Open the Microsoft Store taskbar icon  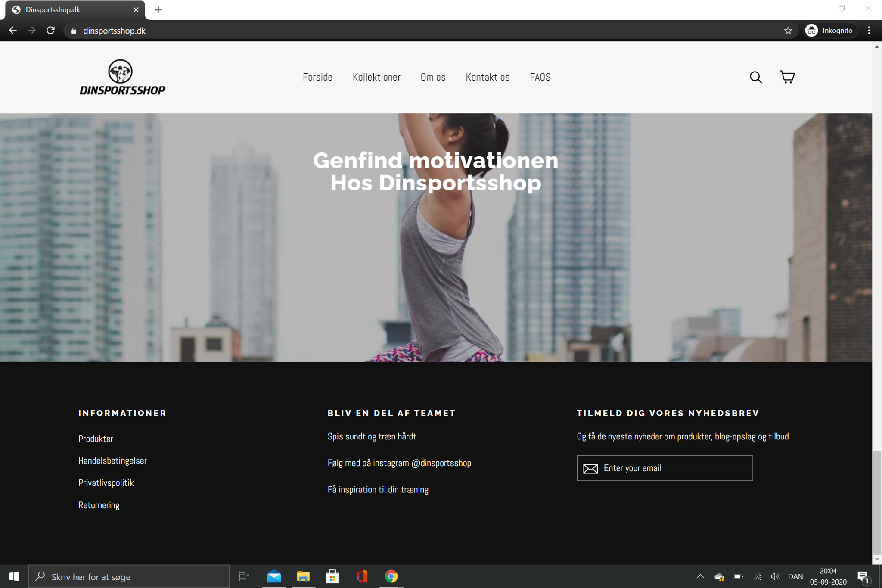[332, 576]
